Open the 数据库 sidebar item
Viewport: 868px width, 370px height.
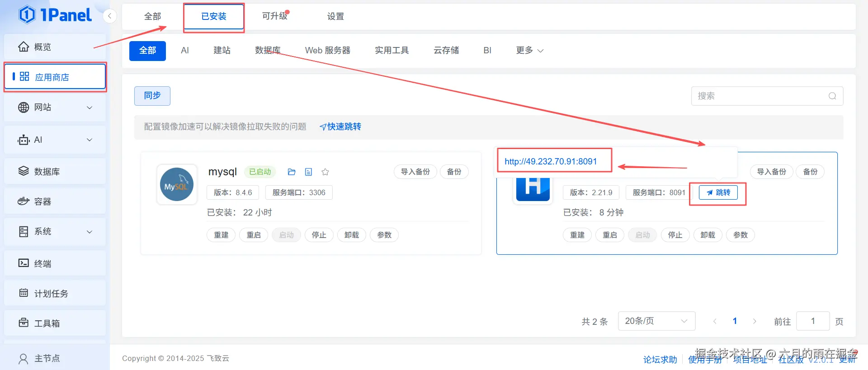[x=55, y=172]
